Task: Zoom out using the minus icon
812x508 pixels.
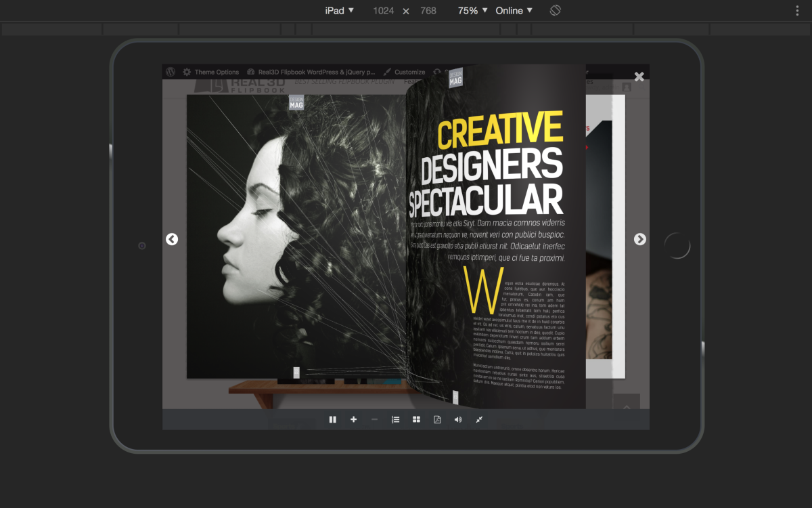Action: [x=374, y=419]
